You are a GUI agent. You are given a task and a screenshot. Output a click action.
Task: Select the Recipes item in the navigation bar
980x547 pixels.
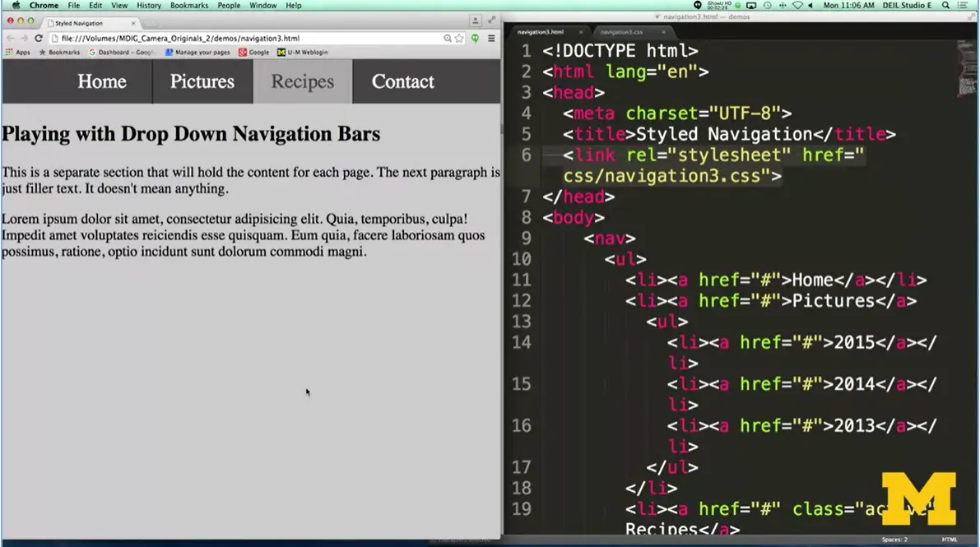point(302,81)
